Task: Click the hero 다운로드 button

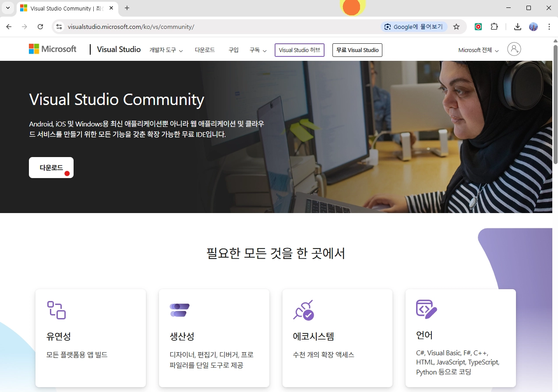Action: [51, 168]
